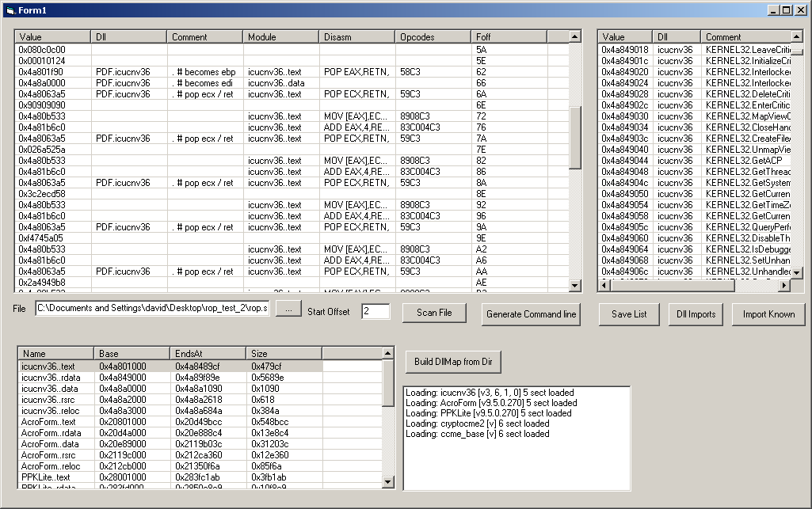The width and height of the screenshot is (812, 509).
Task: Click log line Loading: PPKLite
Action: tap(488, 413)
